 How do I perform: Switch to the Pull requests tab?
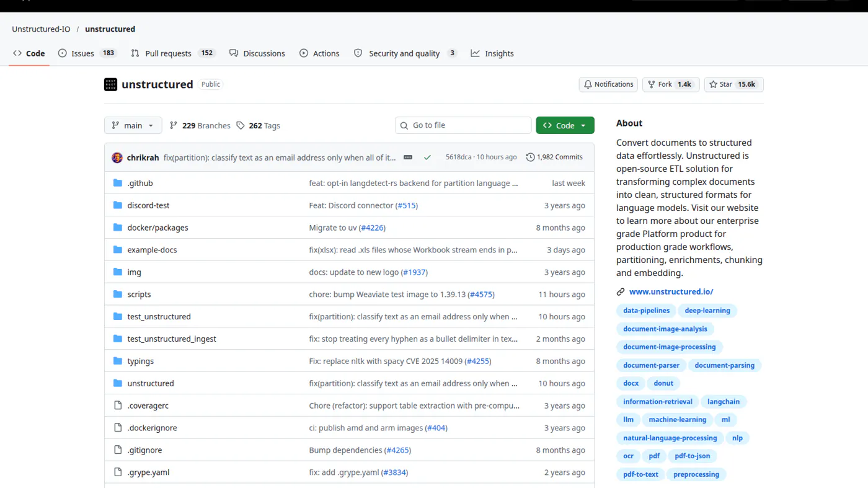tap(173, 53)
